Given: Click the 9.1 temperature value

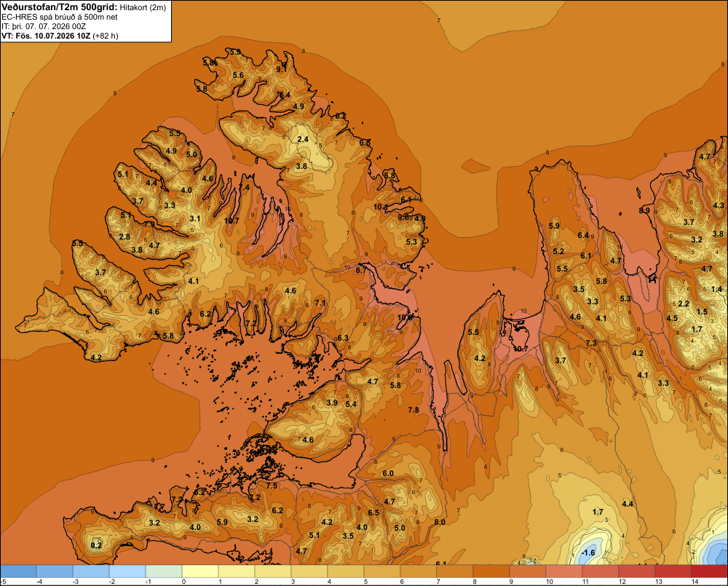Looking at the screenshot, I should (x=281, y=69).
